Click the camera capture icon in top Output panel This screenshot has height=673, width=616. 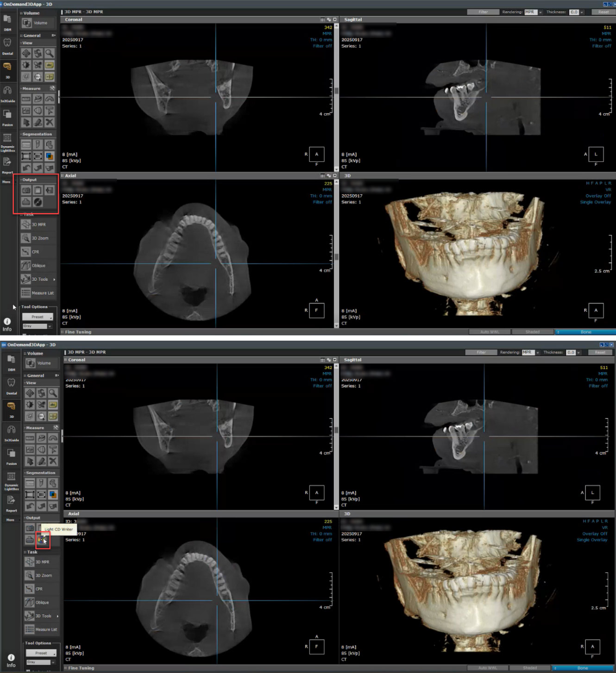tap(26, 190)
